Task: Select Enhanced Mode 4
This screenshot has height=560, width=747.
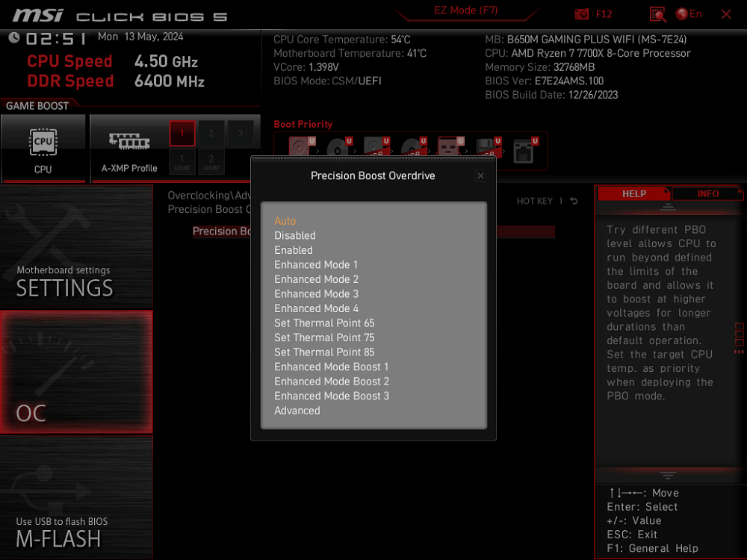Action: pyautogui.click(x=316, y=308)
